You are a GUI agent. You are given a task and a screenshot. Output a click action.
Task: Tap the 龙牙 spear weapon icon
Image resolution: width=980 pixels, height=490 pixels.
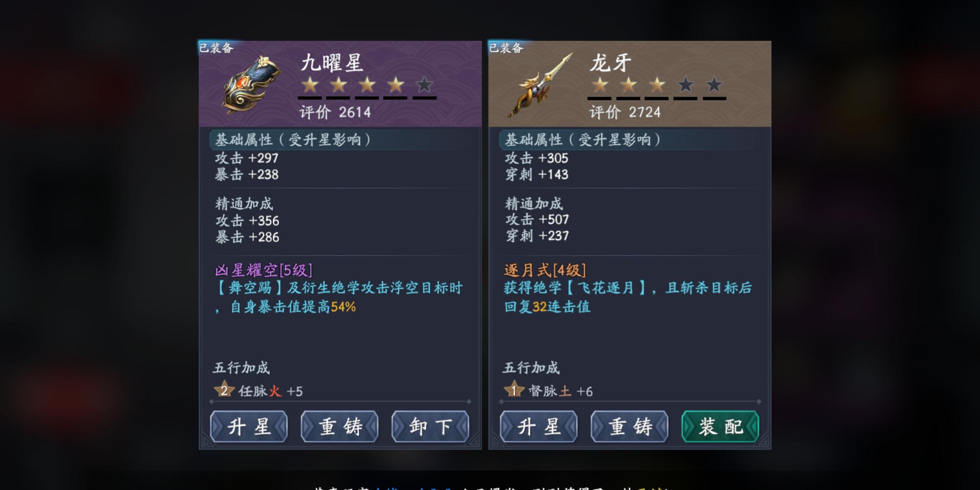tap(540, 85)
